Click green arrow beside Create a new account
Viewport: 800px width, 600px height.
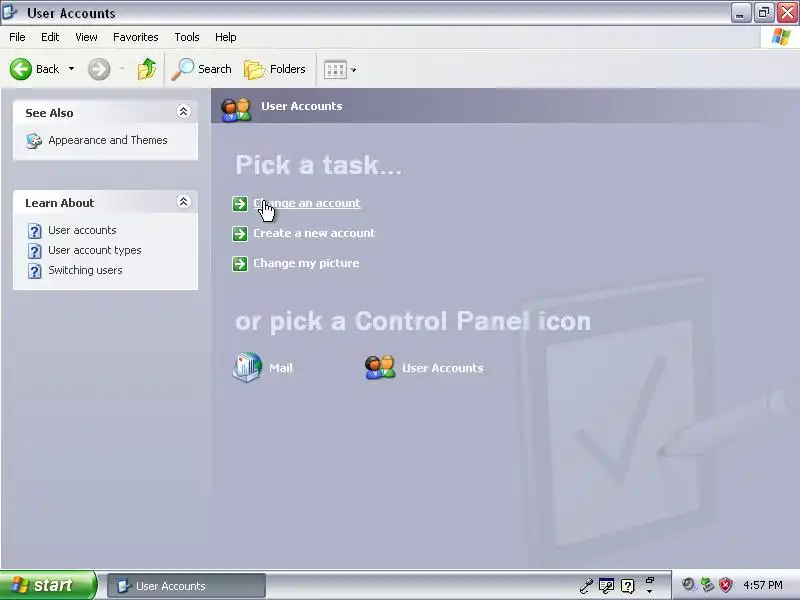tap(240, 234)
